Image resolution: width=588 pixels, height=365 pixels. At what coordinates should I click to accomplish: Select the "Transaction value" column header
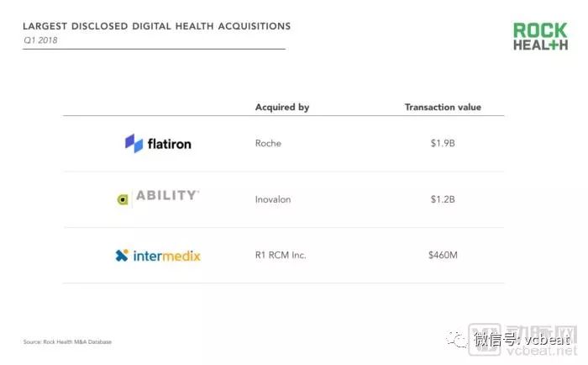(443, 108)
